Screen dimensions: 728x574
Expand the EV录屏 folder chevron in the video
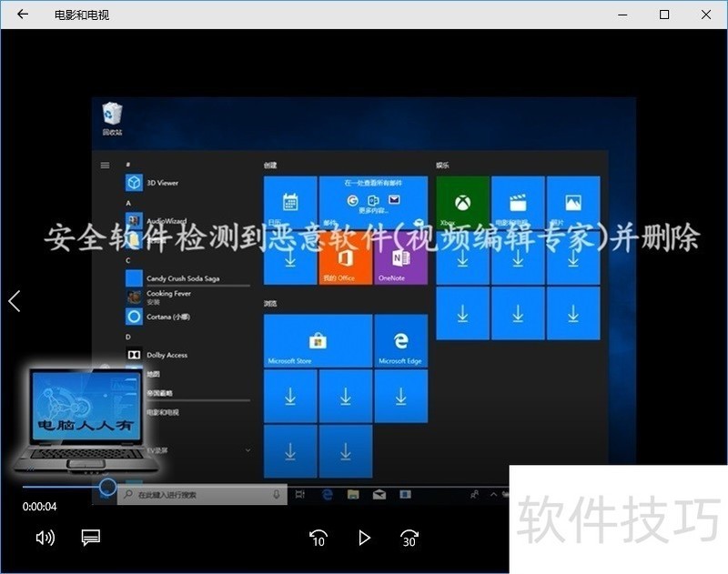[x=248, y=450]
